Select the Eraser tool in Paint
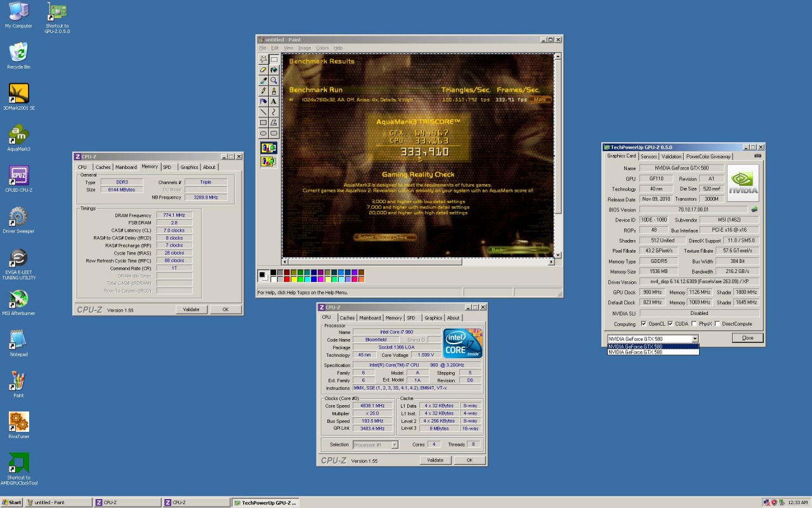This screenshot has width=812, height=508. point(263,70)
